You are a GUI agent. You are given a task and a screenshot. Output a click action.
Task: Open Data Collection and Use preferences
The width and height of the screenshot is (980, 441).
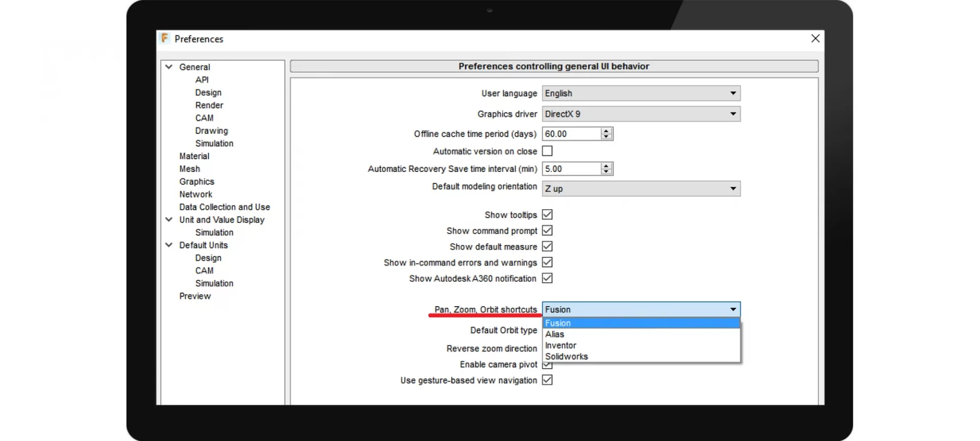point(225,207)
